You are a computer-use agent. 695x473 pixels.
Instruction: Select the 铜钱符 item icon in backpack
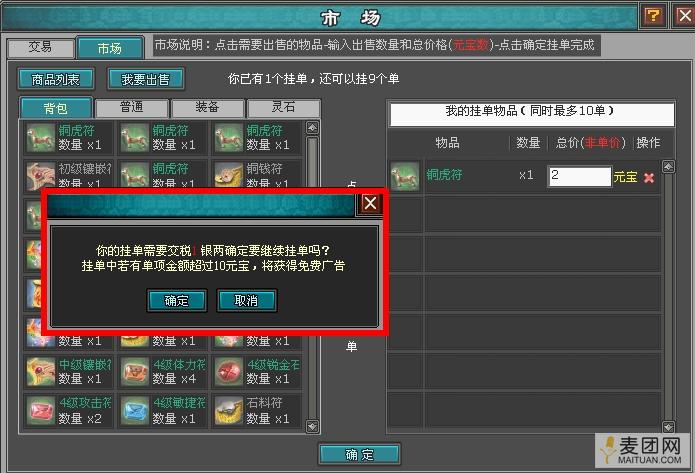click(228, 176)
